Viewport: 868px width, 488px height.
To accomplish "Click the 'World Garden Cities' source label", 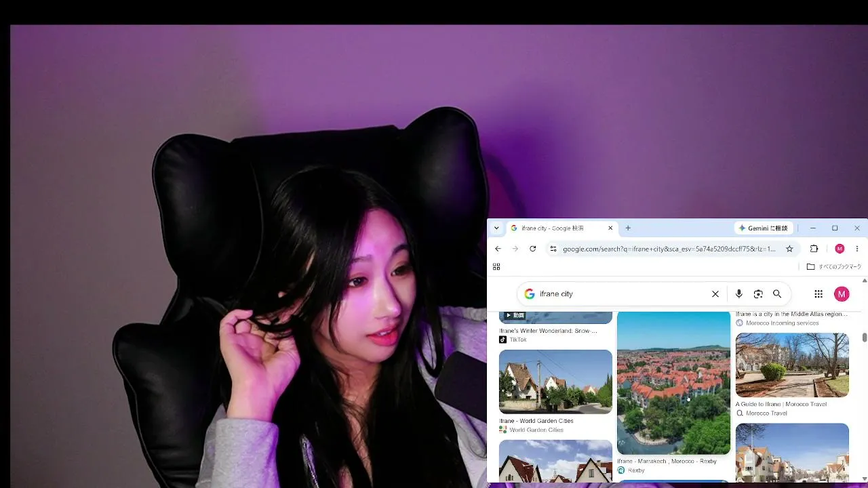I will coord(536,430).
